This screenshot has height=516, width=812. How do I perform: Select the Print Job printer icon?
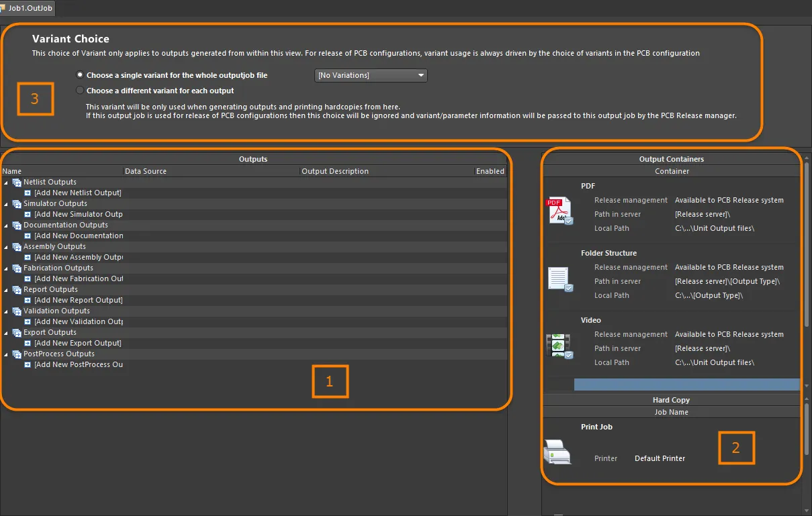557,452
